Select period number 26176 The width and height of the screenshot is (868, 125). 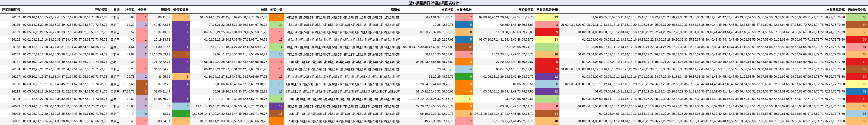click(16, 25)
